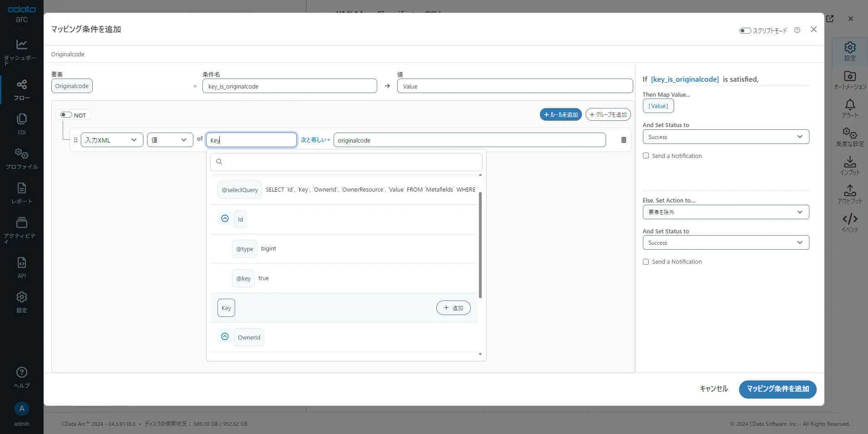This screenshot has height=434, width=868.
Task: Open the API icon in the sidebar
Action: pyautogui.click(x=21, y=262)
